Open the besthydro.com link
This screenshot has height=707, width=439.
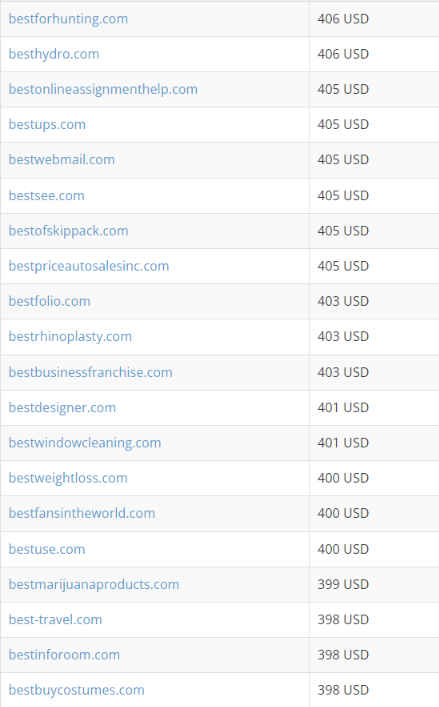[54, 55]
